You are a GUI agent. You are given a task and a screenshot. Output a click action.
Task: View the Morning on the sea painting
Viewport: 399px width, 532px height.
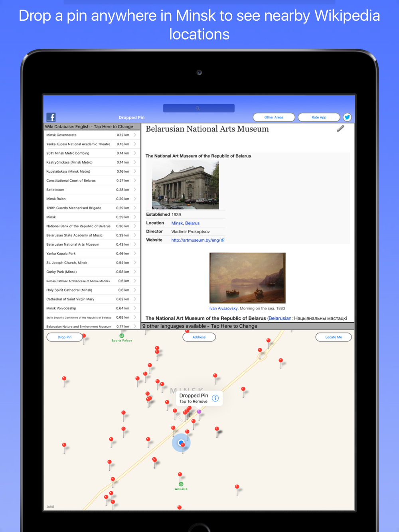pyautogui.click(x=247, y=278)
